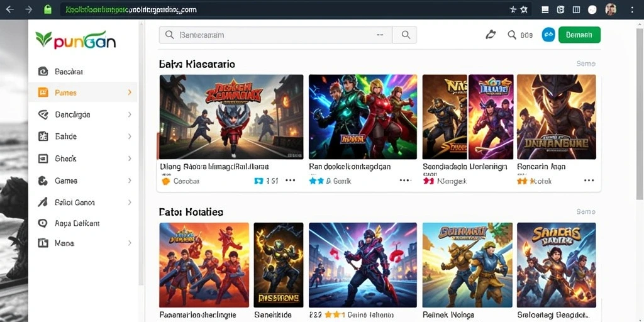Expand the Sheok chevron
Image resolution: width=644 pixels, height=322 pixels.
coord(130,158)
